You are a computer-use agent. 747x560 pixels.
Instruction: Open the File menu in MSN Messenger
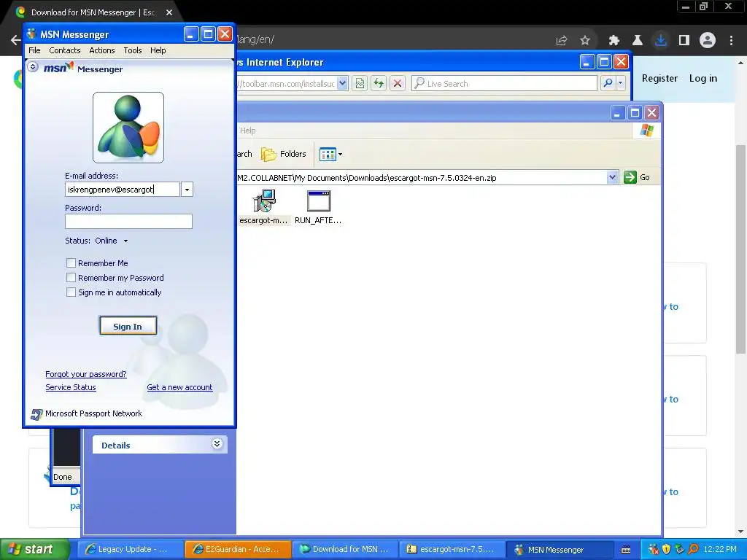tap(34, 50)
